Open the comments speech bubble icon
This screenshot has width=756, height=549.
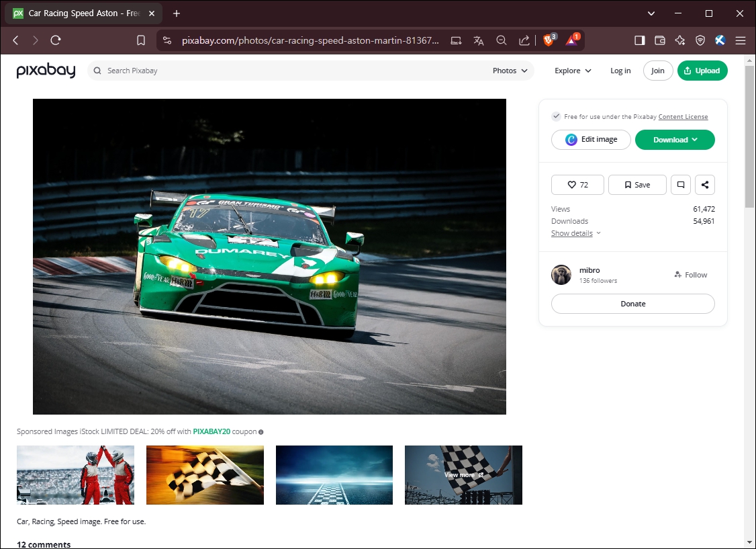point(681,185)
